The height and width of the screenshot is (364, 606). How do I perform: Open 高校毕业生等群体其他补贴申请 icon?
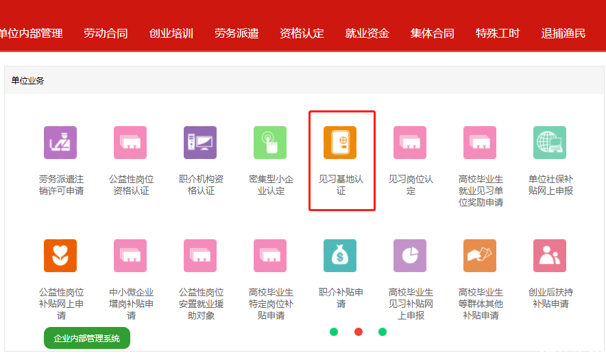coord(480,256)
